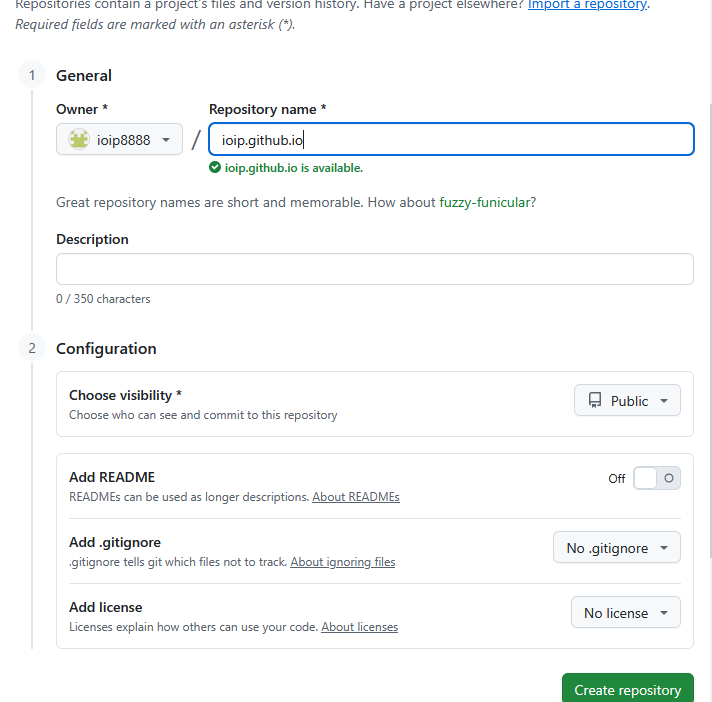Click the step 2 Configuration circle marker
Image resolution: width=712 pixels, height=702 pixels.
click(x=32, y=348)
